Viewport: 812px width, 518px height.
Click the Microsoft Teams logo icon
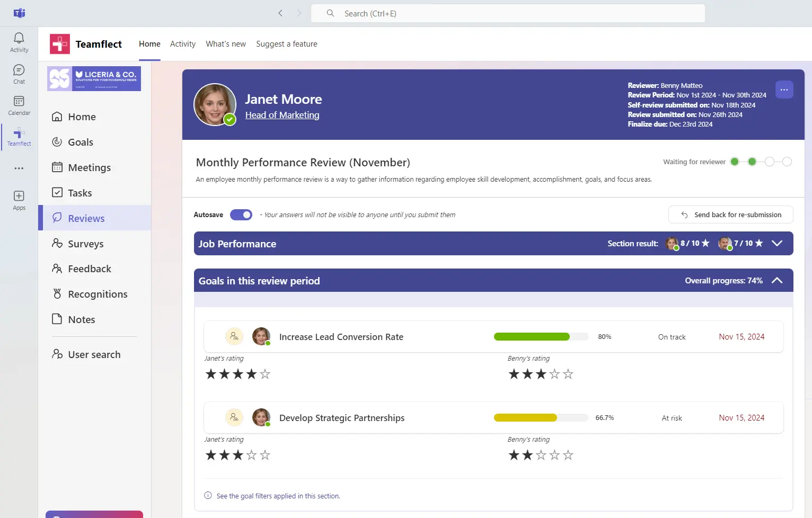(x=19, y=13)
